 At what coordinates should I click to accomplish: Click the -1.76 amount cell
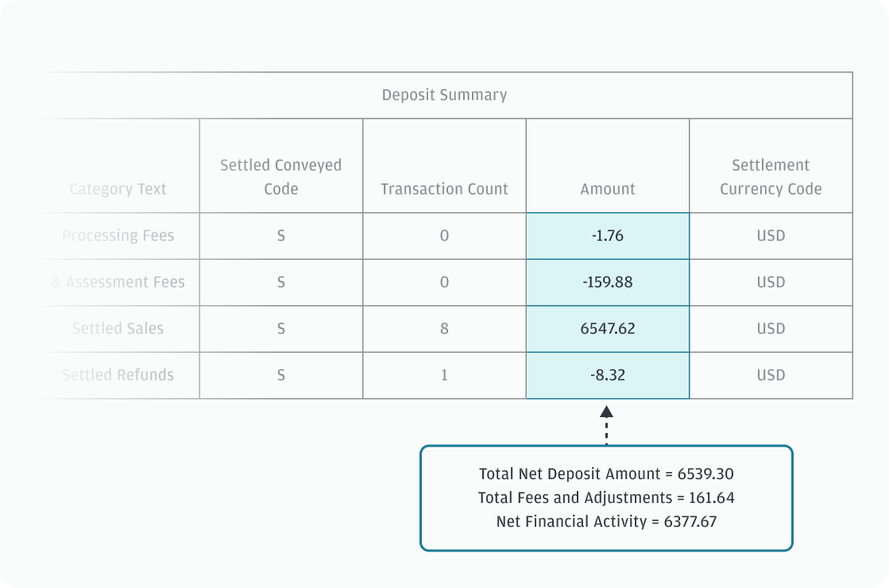pyautogui.click(x=608, y=236)
